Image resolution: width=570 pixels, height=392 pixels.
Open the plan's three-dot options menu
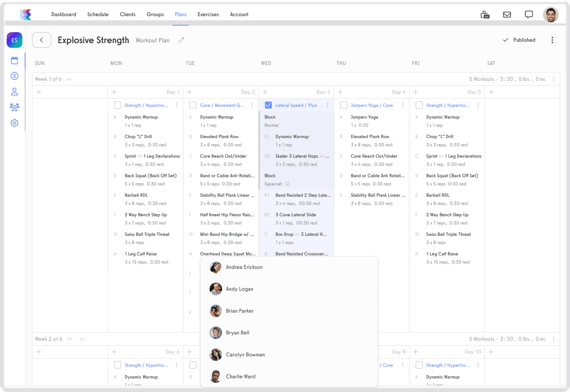(x=552, y=40)
